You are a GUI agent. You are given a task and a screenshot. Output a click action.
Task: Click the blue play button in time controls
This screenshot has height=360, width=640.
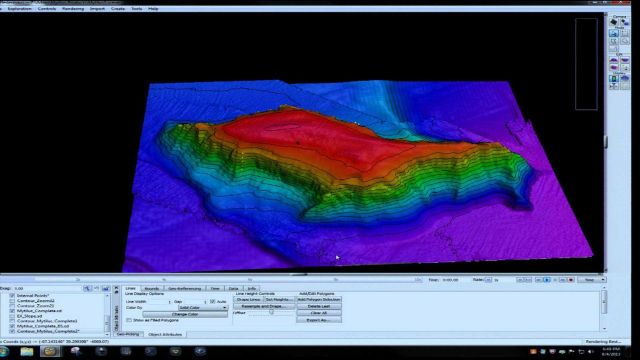[547, 280]
